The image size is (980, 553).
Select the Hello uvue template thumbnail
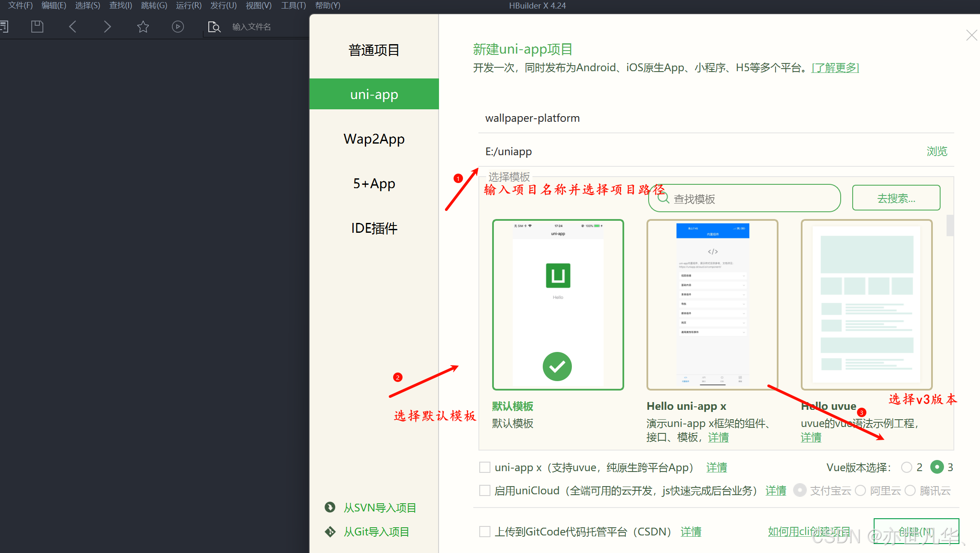866,305
